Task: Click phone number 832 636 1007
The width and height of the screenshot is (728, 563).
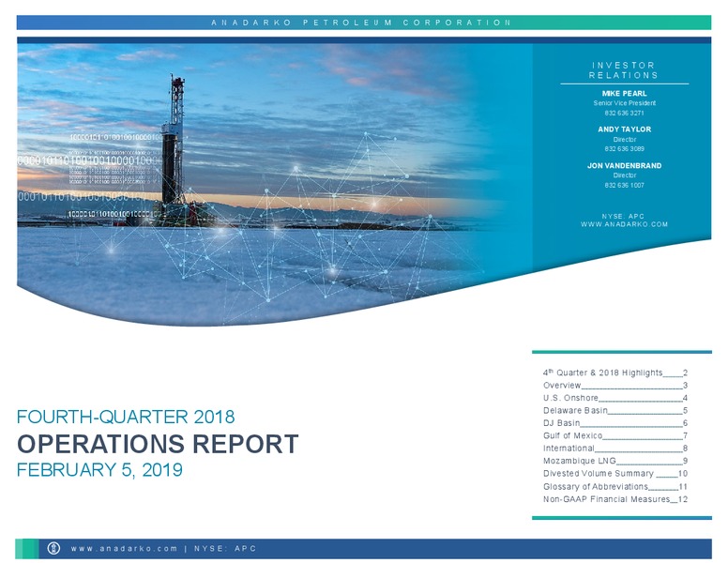Action: (624, 185)
